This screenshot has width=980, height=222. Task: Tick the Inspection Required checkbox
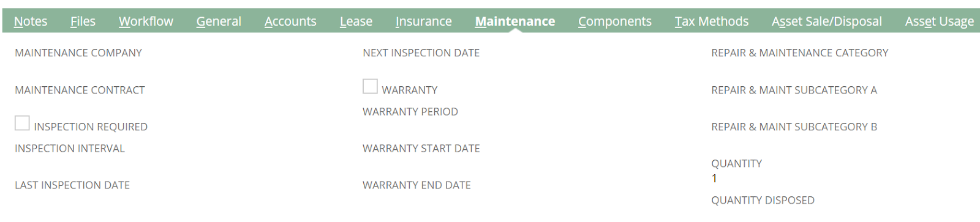(22, 123)
